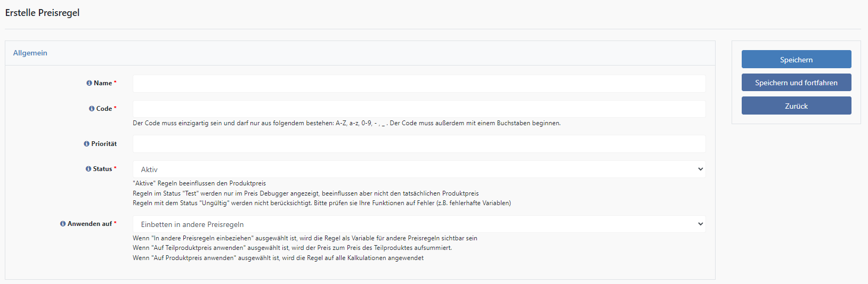This screenshot has height=284, width=868.
Task: Focus the Name input field
Action: click(x=419, y=84)
